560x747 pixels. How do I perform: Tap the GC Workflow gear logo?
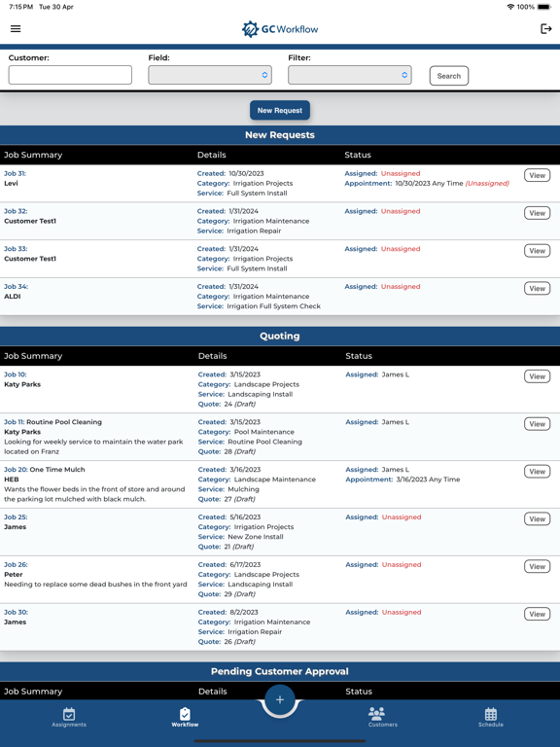tap(250, 29)
